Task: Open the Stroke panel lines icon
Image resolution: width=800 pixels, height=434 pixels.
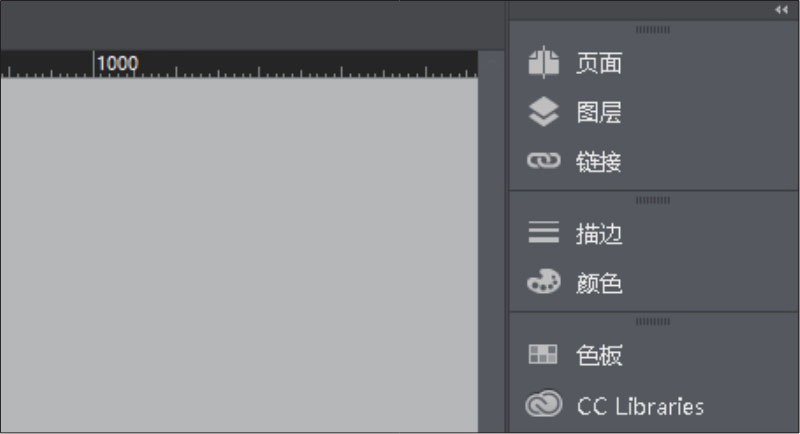Action: (x=543, y=232)
